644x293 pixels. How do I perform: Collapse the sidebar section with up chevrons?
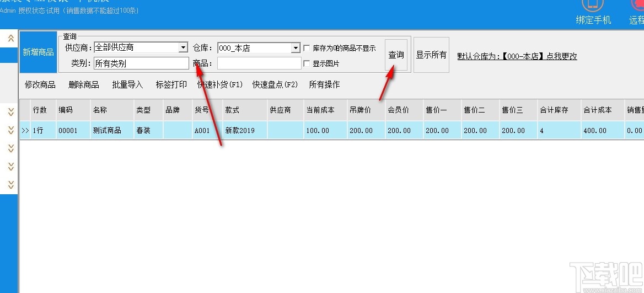coord(11,38)
